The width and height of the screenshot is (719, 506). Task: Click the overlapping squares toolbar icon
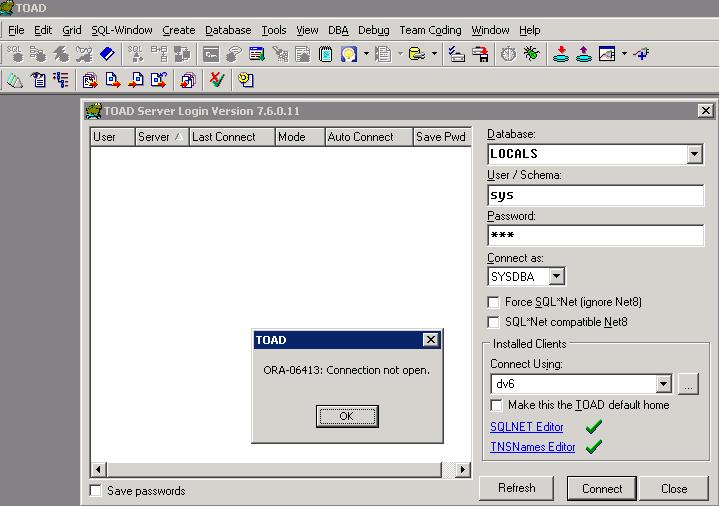[x=182, y=54]
